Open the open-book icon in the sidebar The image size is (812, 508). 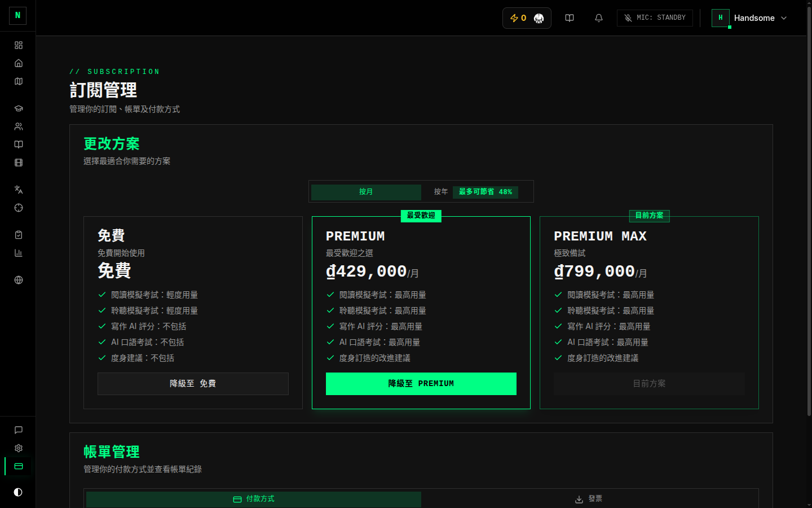pos(19,144)
